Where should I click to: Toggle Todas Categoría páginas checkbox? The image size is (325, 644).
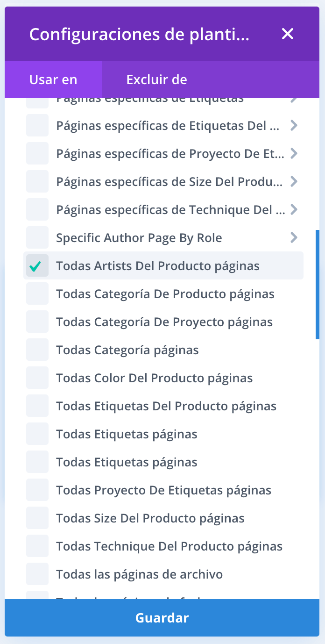point(37,350)
